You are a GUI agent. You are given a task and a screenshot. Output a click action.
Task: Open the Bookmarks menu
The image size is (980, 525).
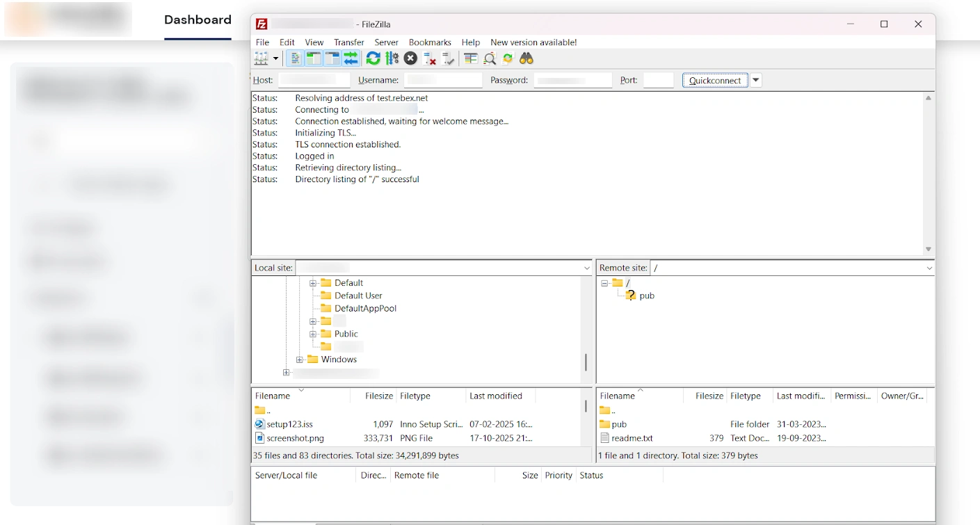[x=429, y=42]
